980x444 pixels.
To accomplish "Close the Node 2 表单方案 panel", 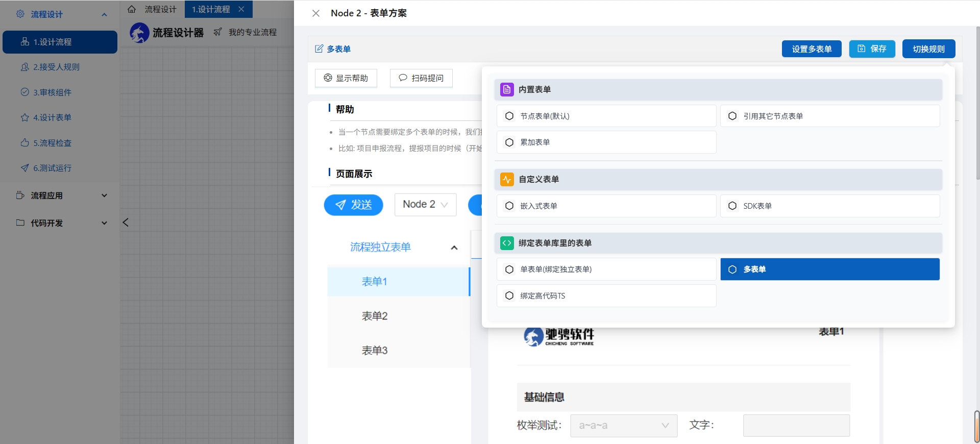I will coord(316,13).
